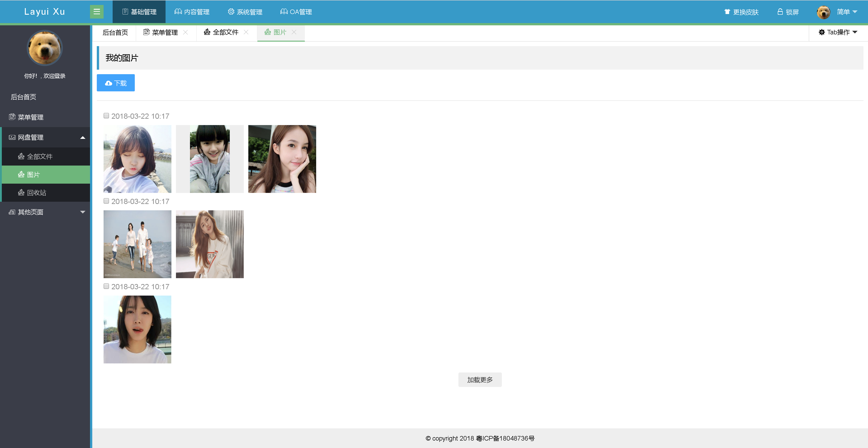Open the girl with eyes closed photo
868x448 pixels.
click(137, 159)
